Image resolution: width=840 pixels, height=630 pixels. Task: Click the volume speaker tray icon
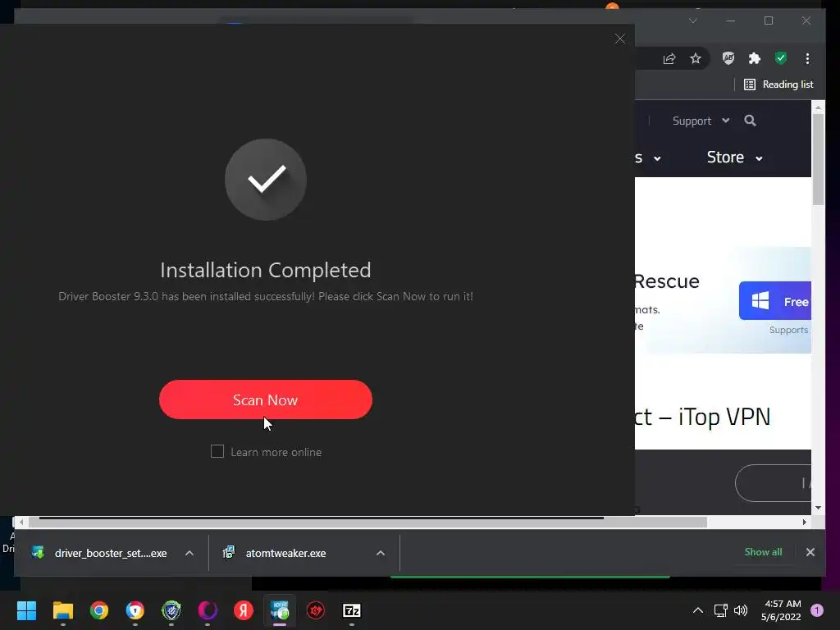(741, 610)
